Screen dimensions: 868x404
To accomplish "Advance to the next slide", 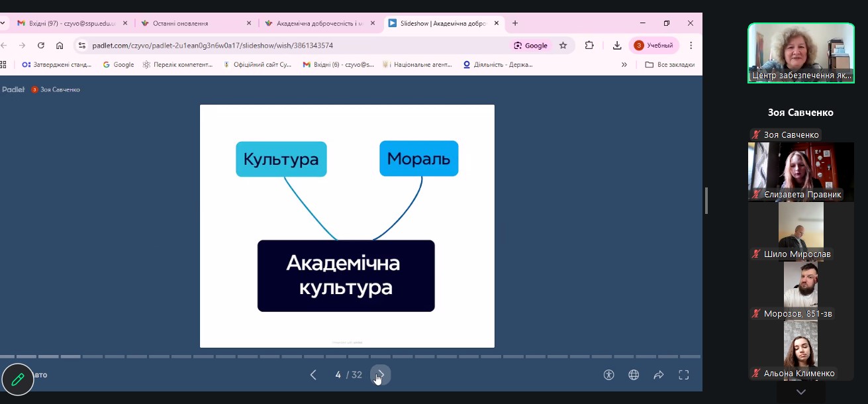I will click(x=380, y=375).
